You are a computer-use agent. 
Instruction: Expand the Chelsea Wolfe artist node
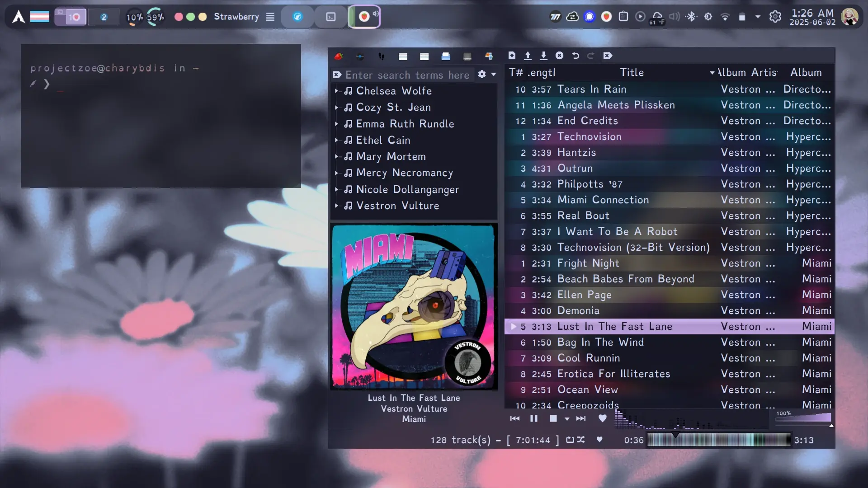(x=336, y=91)
